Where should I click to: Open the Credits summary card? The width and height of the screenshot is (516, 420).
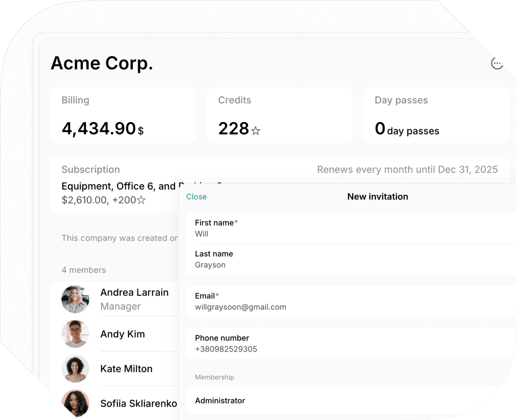click(x=279, y=115)
